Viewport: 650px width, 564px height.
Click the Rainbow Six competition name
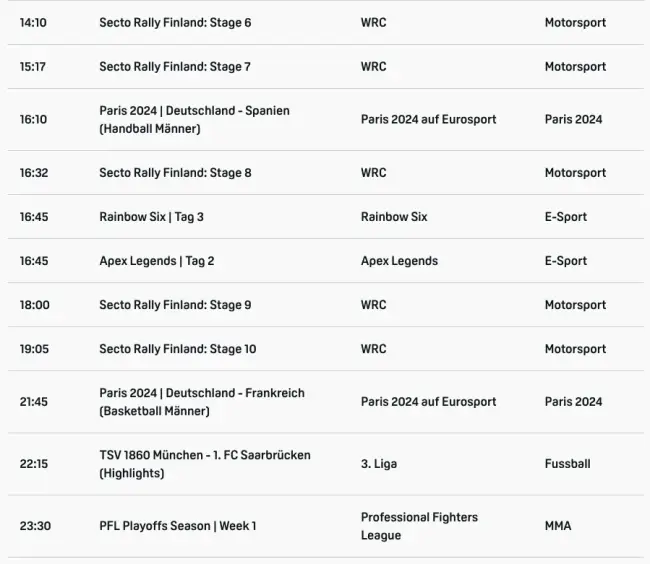[394, 217]
